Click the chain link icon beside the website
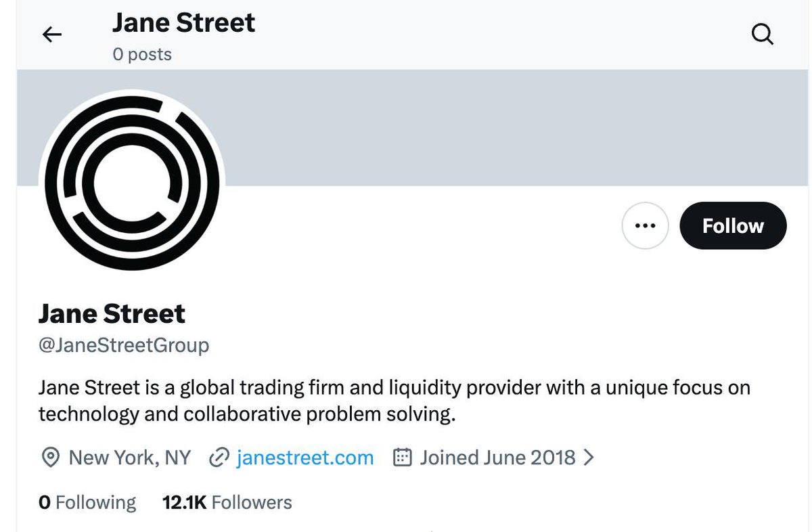The image size is (812, 532). point(219,458)
